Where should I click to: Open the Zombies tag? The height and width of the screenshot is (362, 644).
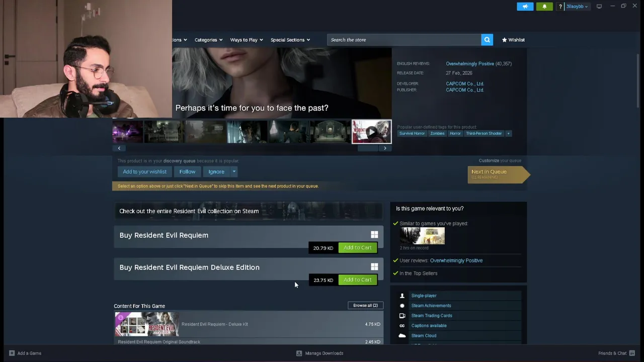click(437, 133)
